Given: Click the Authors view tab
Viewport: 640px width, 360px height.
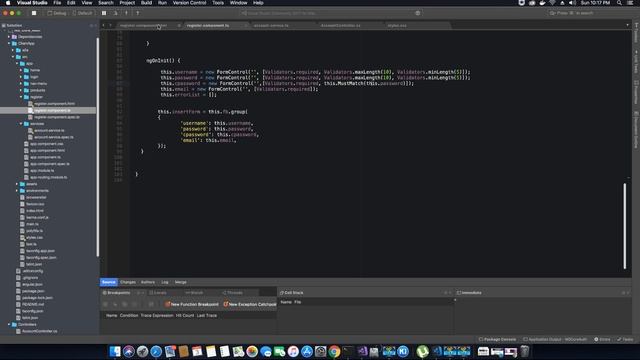Looking at the screenshot, I should pos(148,282).
